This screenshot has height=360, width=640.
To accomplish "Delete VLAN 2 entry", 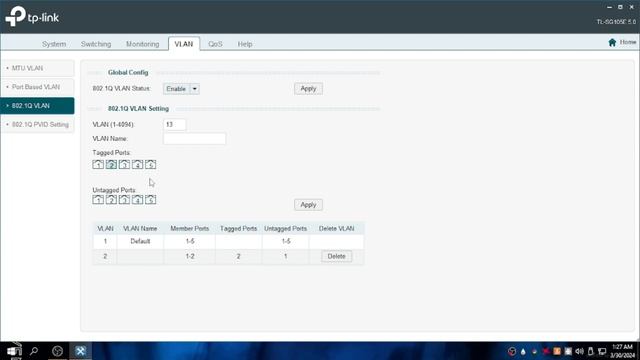I will 336,256.
